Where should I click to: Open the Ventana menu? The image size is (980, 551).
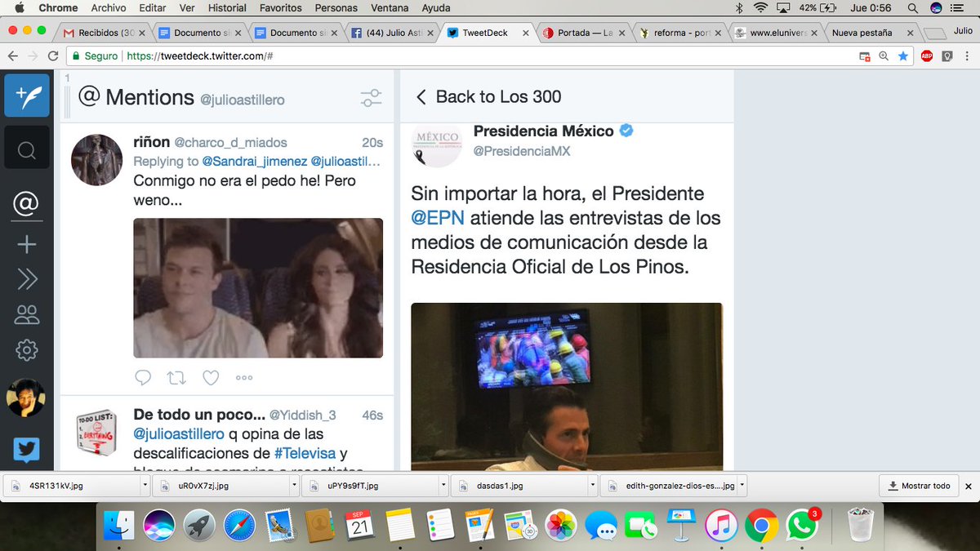pos(390,7)
